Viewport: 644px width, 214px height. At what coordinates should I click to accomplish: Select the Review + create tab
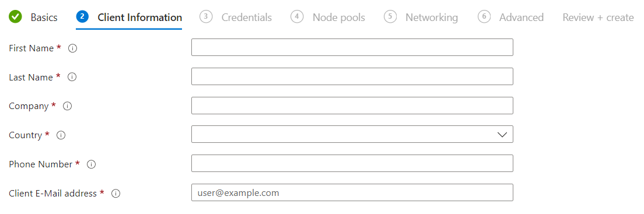coord(598,17)
